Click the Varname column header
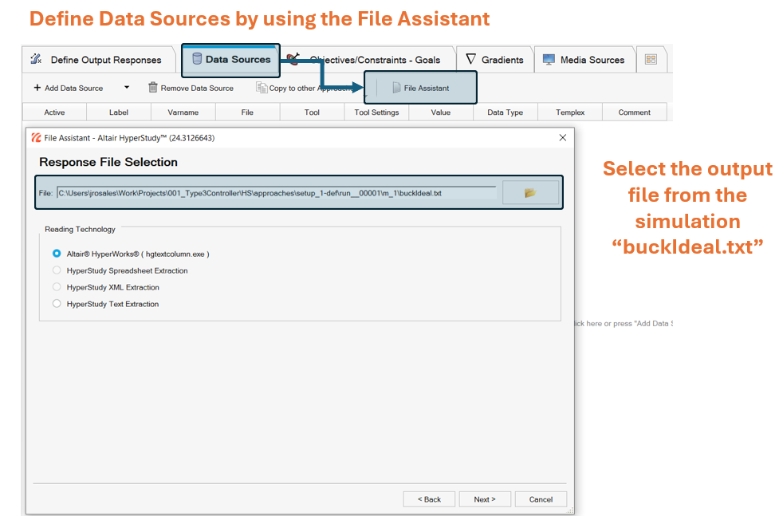 [x=183, y=112]
